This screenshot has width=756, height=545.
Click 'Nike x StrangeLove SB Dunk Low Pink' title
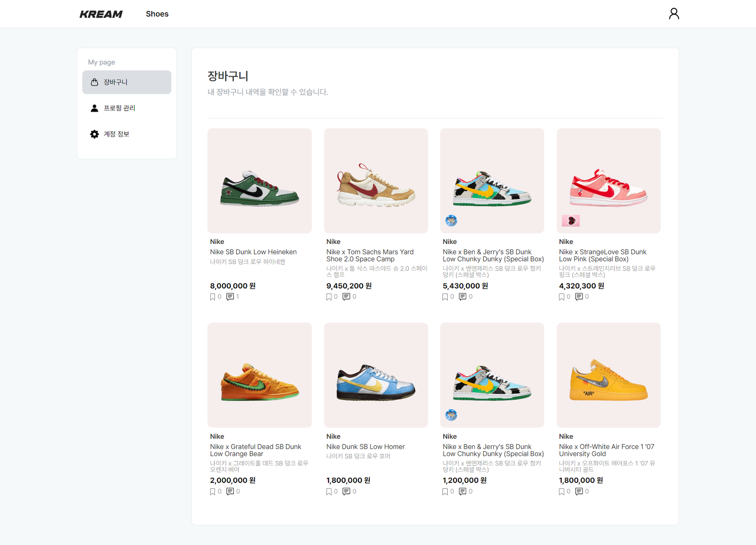pos(603,256)
